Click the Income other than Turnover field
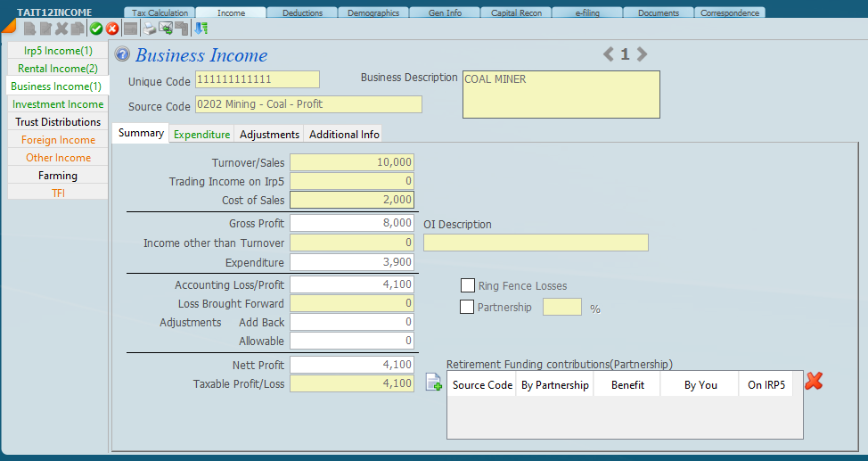Image resolution: width=868 pixels, height=461 pixels. click(x=352, y=243)
